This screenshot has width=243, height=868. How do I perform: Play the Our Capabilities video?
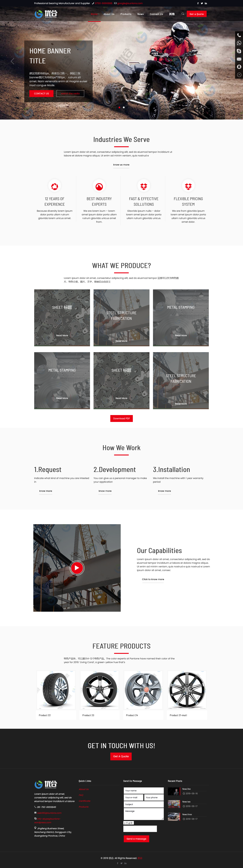click(77, 568)
